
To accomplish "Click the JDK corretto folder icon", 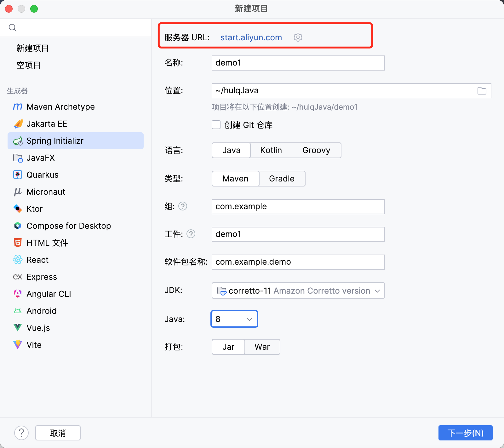I will [222, 291].
